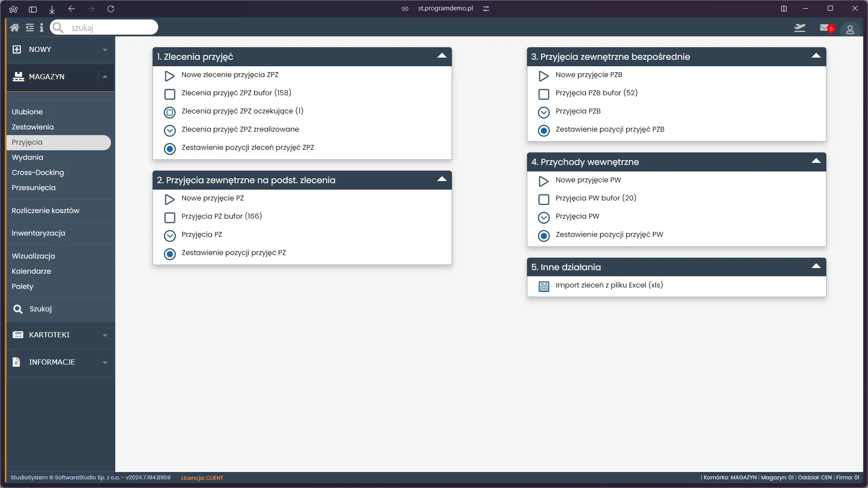
Task: Expand the NOWY dropdown arrow
Action: tap(105, 50)
